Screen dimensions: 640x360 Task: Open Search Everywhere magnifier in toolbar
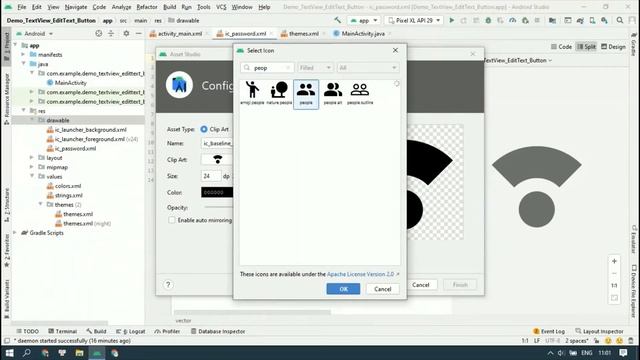[620, 20]
